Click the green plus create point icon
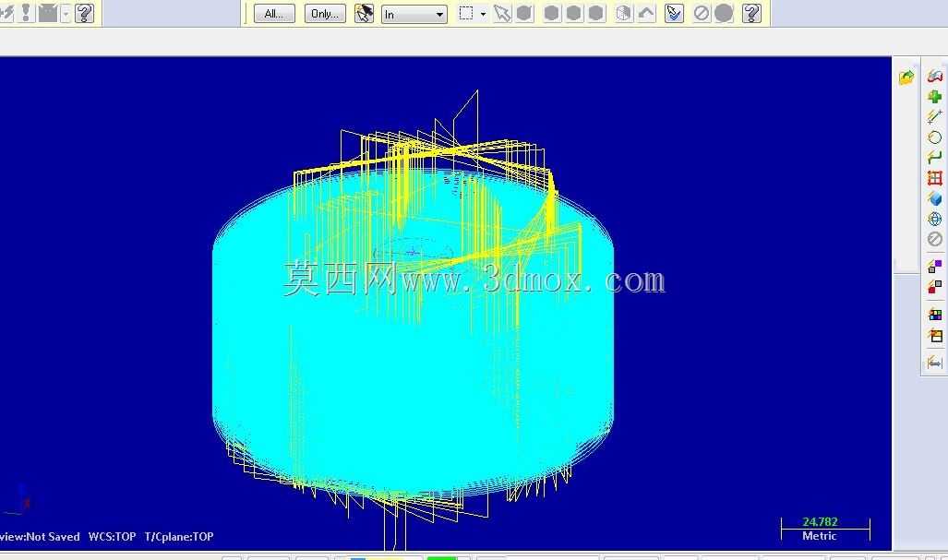This screenshot has height=560, width=948. 935,97
